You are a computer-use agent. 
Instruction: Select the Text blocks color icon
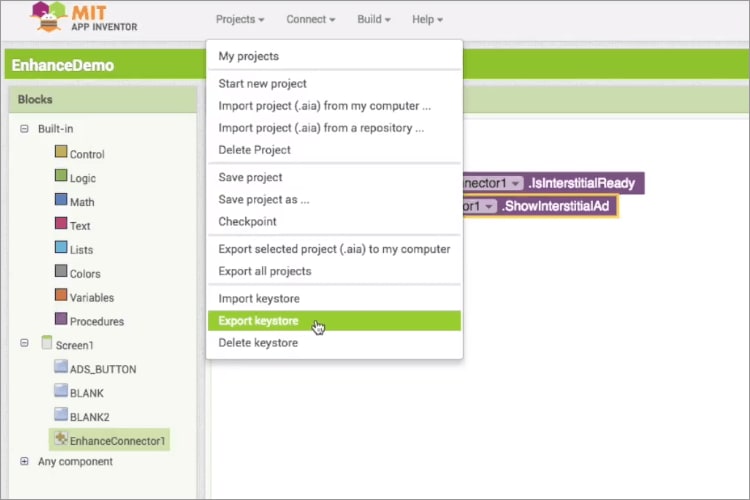[61, 223]
